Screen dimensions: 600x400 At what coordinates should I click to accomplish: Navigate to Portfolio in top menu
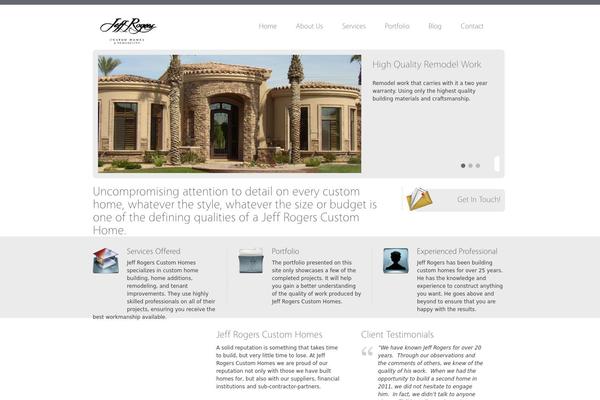pyautogui.click(x=397, y=26)
